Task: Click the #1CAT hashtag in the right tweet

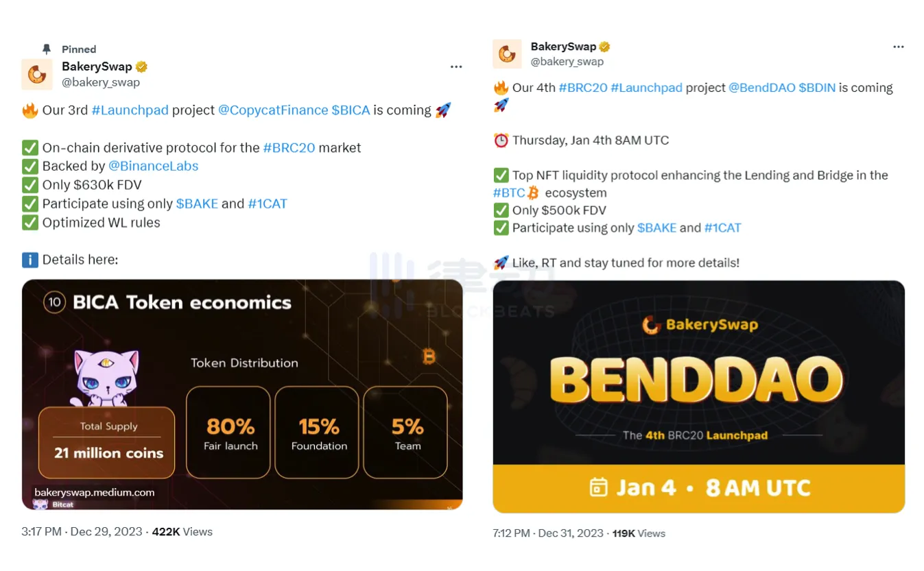Action: click(723, 228)
